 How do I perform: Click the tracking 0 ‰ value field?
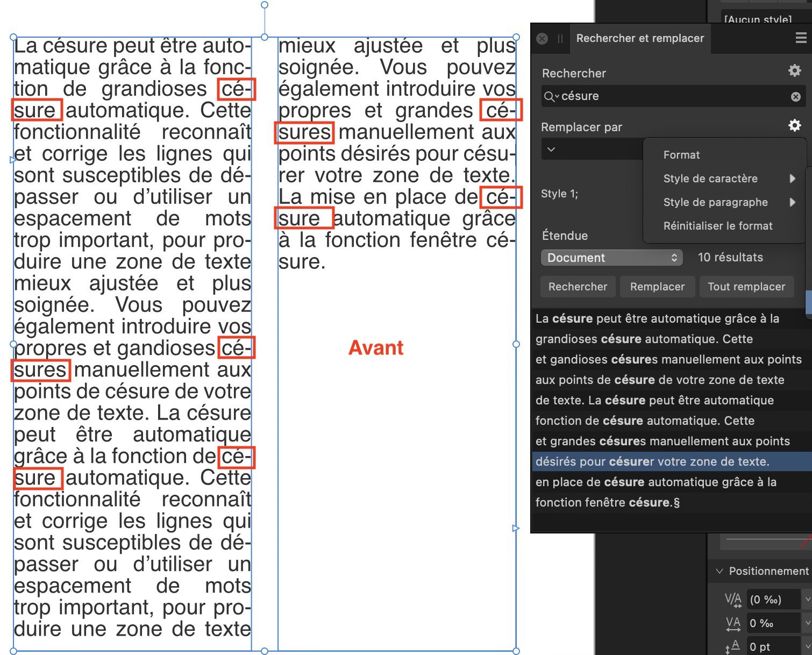tap(774, 623)
